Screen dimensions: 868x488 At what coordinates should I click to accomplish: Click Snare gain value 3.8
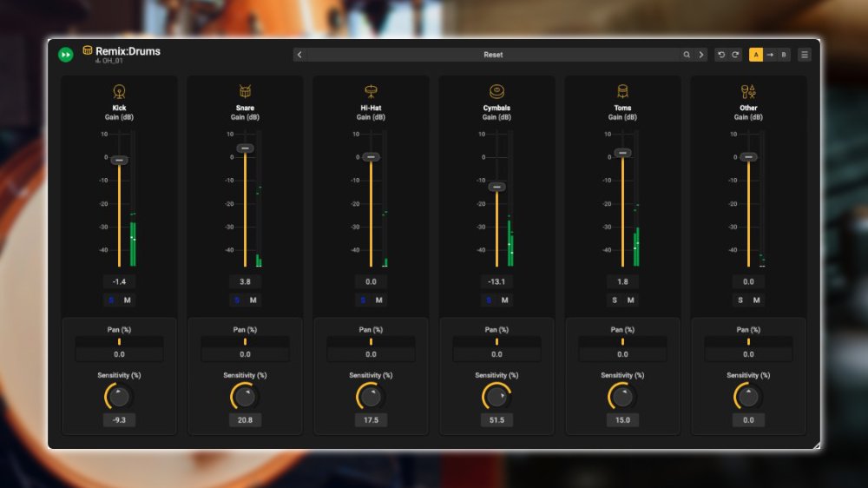click(245, 281)
